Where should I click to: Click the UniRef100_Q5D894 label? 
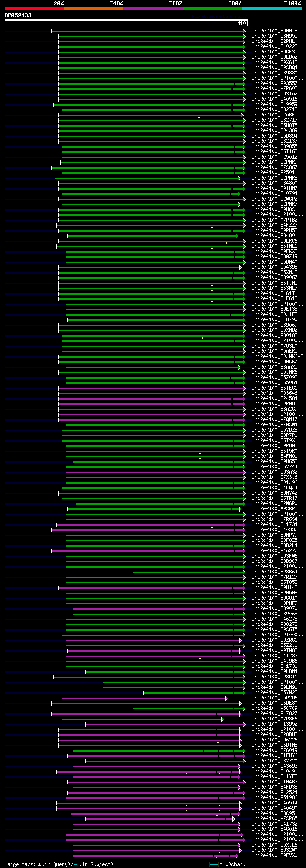[x=274, y=136]
